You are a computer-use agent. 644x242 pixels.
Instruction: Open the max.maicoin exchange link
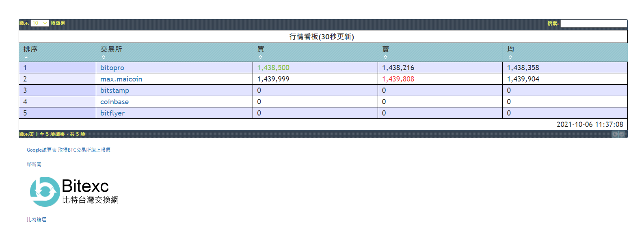(121, 79)
